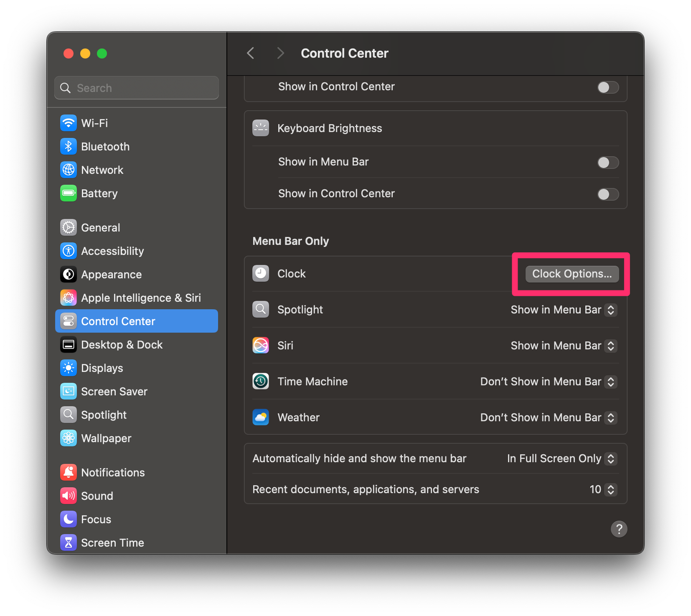The width and height of the screenshot is (691, 616).
Task: Open Wi-Fi settings pane
Action: click(137, 123)
